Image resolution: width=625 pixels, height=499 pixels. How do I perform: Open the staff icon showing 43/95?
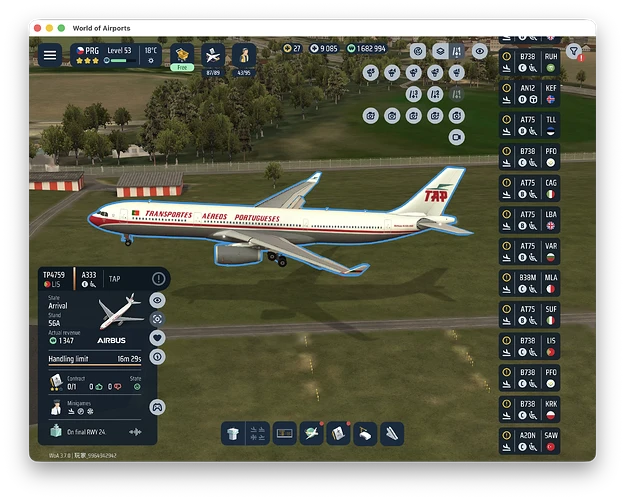244,59
